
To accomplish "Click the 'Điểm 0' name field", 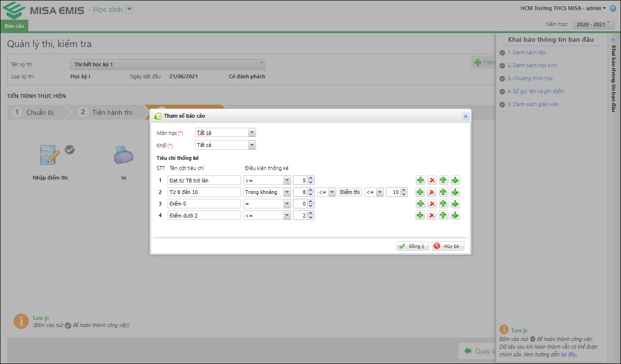I will click(204, 204).
